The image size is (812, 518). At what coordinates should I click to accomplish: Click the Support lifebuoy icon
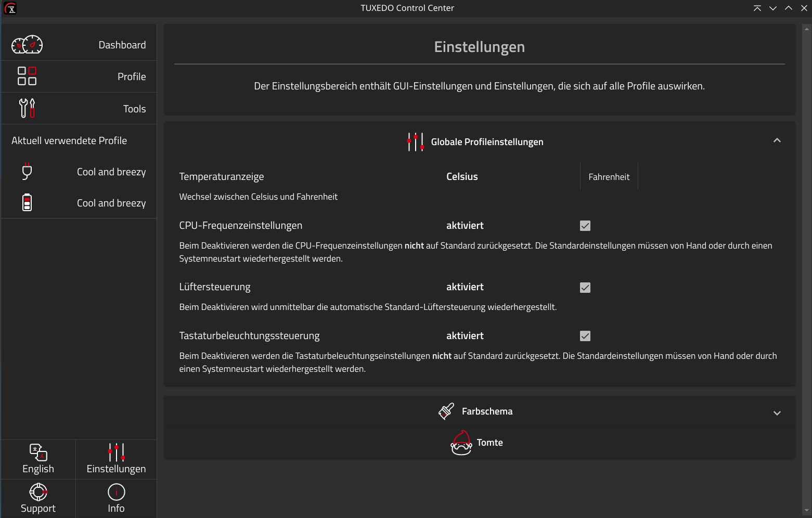tap(38, 491)
